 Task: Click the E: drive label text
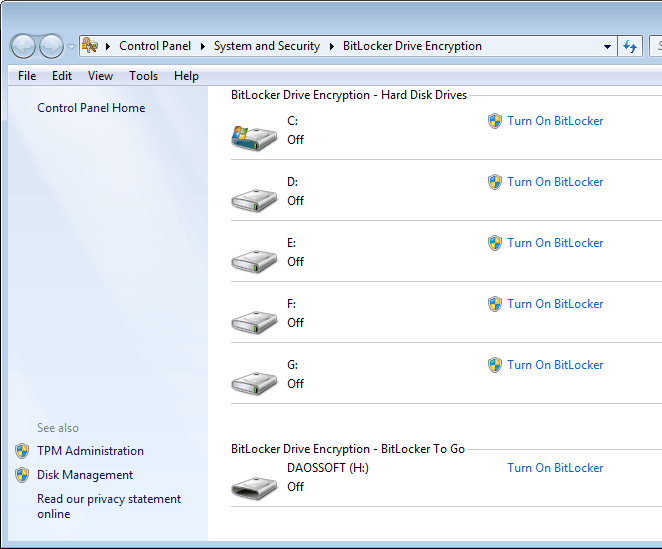291,243
